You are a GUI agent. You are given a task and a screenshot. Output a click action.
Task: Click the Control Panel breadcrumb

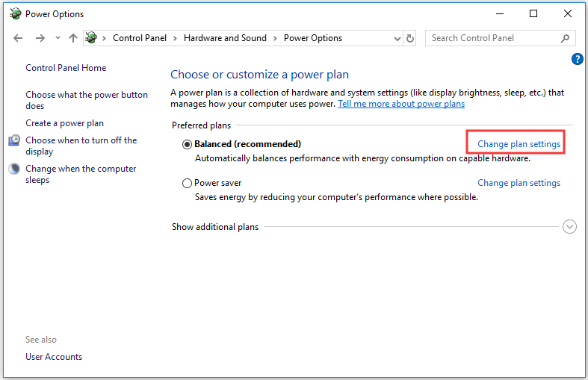[140, 38]
